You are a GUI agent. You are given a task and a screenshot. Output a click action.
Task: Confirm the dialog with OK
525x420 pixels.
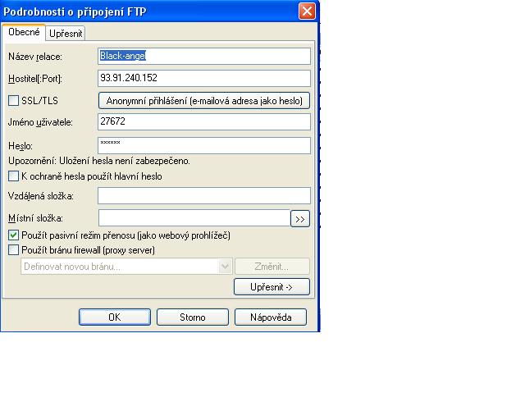(115, 317)
